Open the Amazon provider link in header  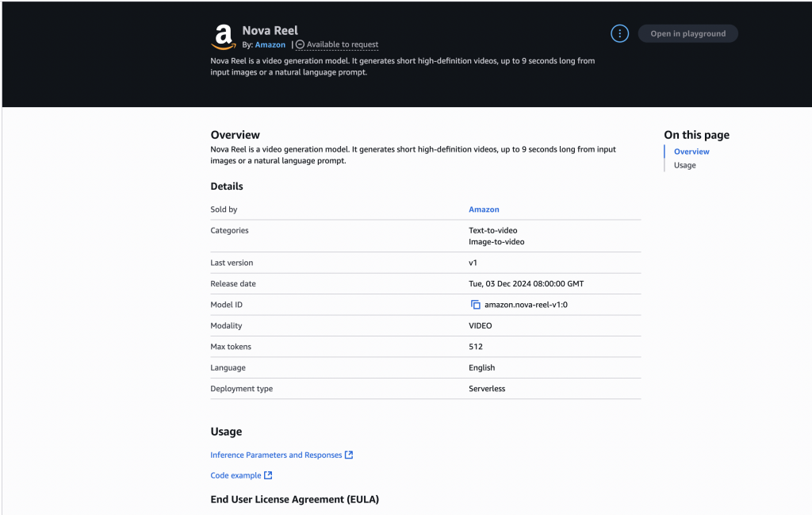tap(270, 45)
